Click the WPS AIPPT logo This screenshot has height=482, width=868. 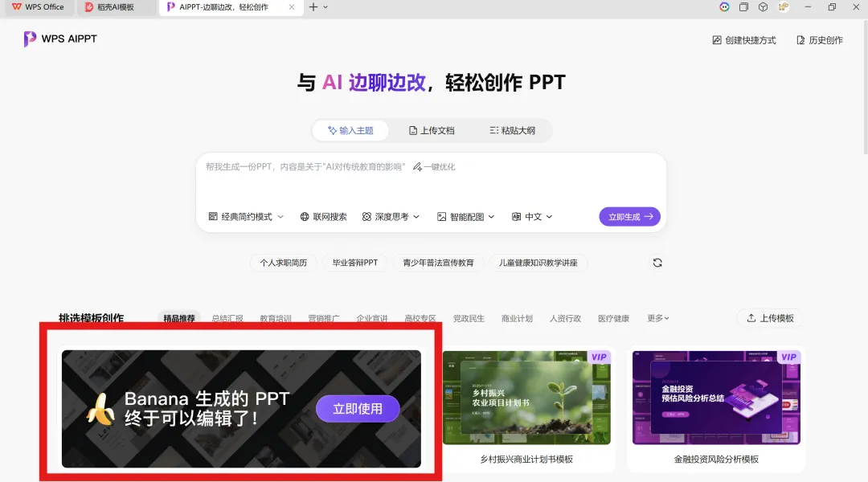[60, 39]
